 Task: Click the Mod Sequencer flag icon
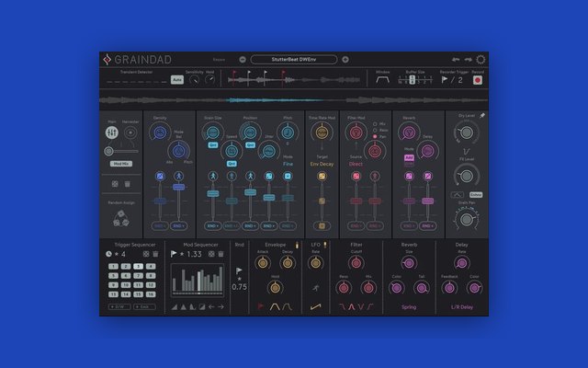coord(174,254)
